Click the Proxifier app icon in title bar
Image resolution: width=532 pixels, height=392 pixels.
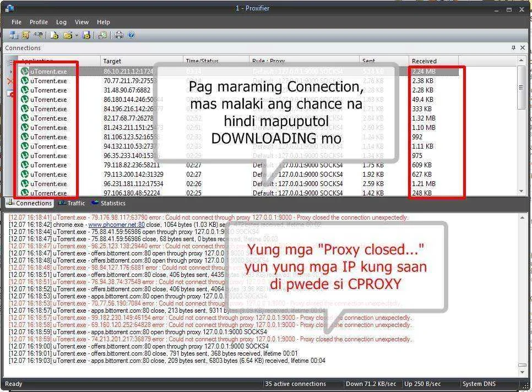(9, 8)
